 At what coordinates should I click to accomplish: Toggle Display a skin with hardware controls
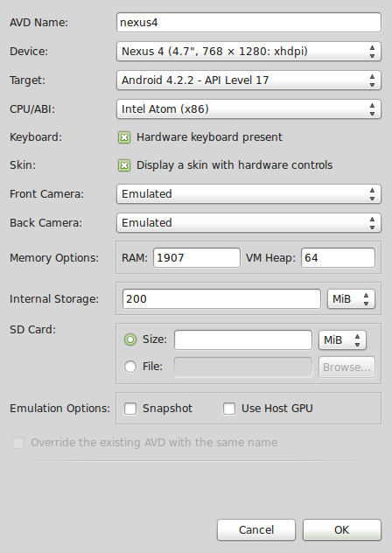(x=124, y=165)
